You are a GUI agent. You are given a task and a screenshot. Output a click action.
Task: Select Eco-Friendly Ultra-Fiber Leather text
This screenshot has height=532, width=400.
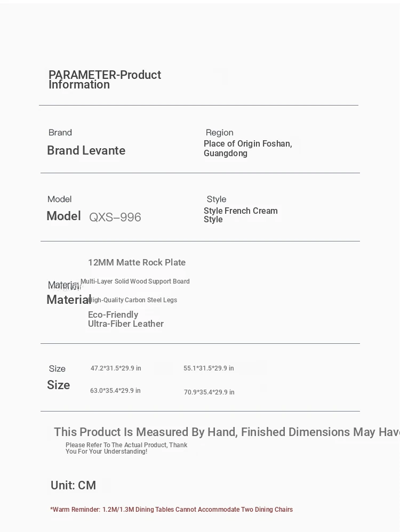point(126,319)
